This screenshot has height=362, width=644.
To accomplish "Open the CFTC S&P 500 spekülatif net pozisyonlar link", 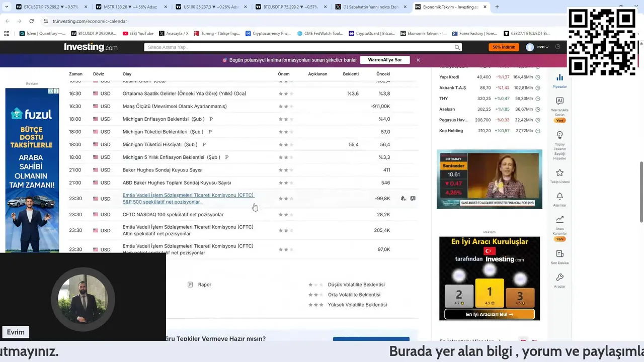I will [188, 199].
